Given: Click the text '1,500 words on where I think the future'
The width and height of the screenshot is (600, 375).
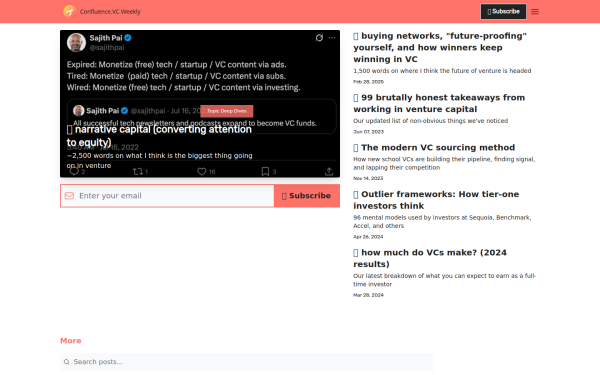Looking at the screenshot, I should tap(442, 71).
